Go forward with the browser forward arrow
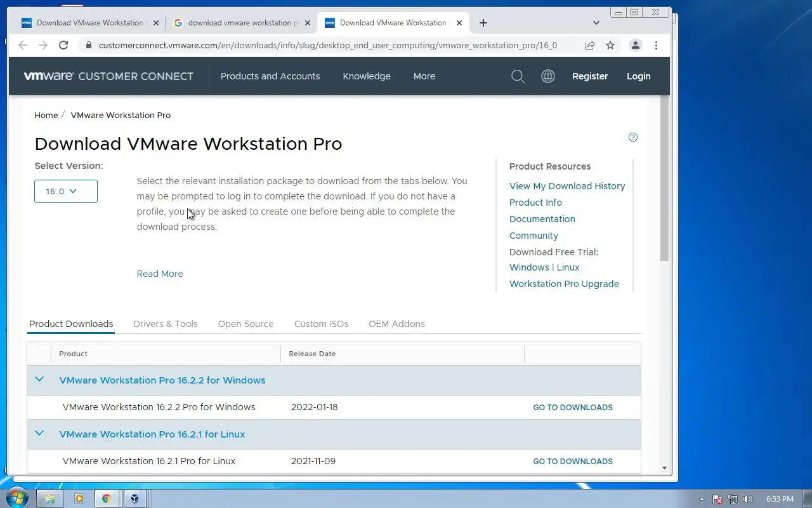812x508 pixels. coord(43,45)
